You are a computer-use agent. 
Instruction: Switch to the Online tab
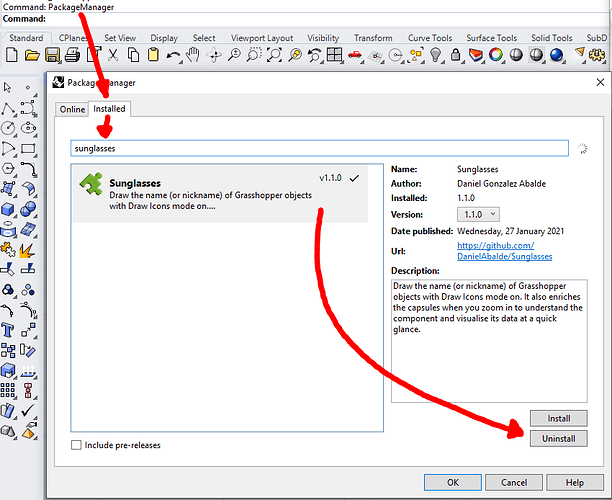[72, 109]
